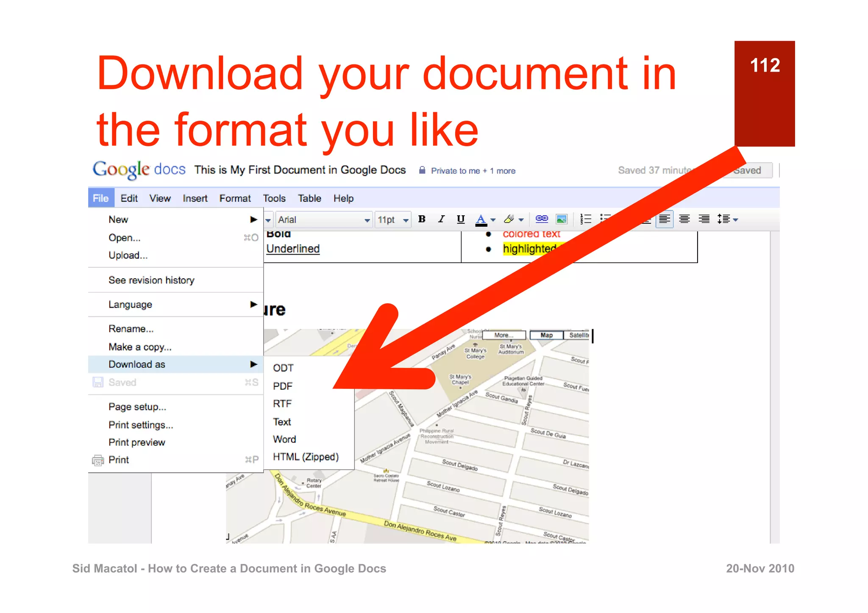Select See revision history

coord(176,280)
